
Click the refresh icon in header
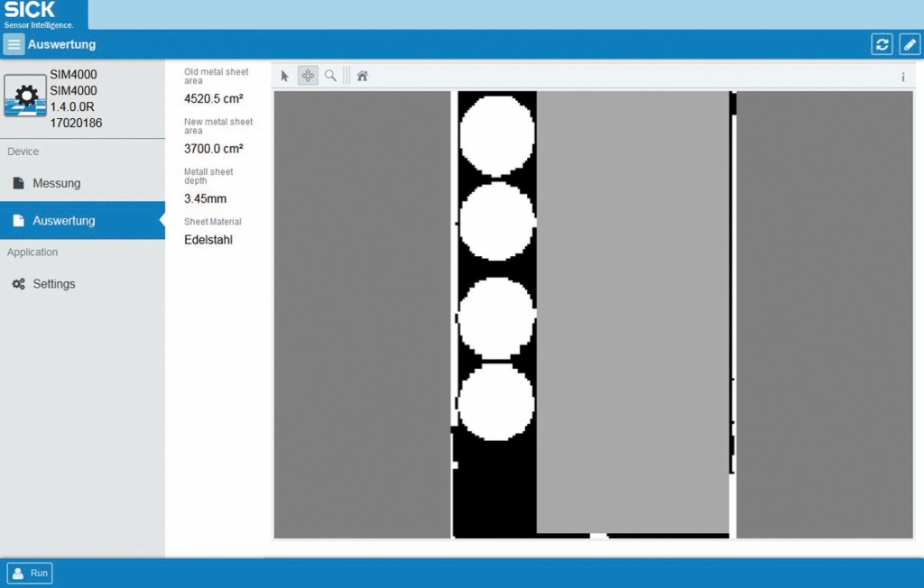point(882,44)
